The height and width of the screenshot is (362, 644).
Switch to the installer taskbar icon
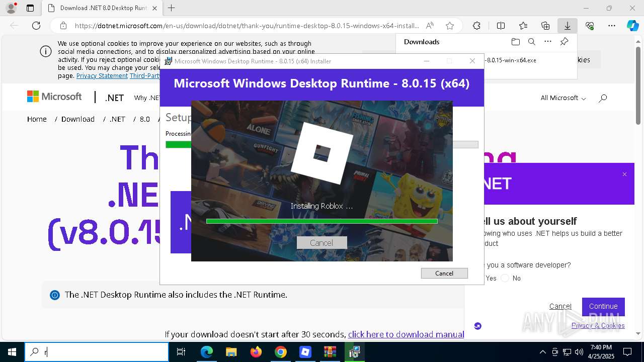pos(354,352)
